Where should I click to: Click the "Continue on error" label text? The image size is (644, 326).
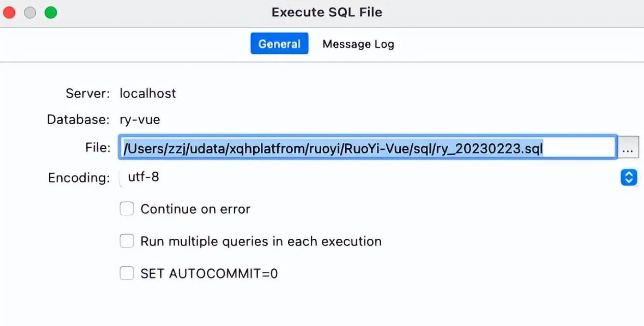195,209
